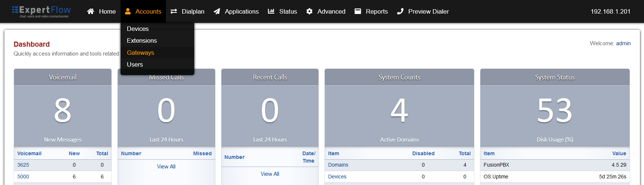Click the Dialplan arrows icon

pyautogui.click(x=174, y=11)
